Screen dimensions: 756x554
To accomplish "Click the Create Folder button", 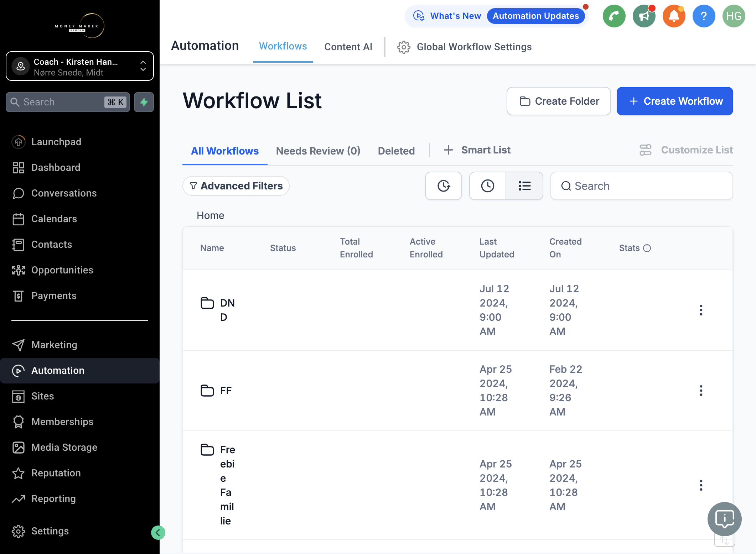I will [559, 101].
